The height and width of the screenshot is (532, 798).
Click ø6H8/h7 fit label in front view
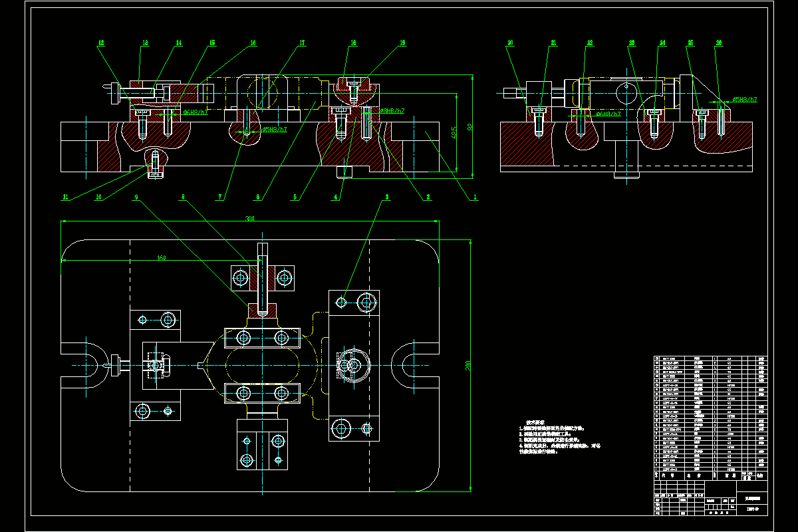point(195,112)
